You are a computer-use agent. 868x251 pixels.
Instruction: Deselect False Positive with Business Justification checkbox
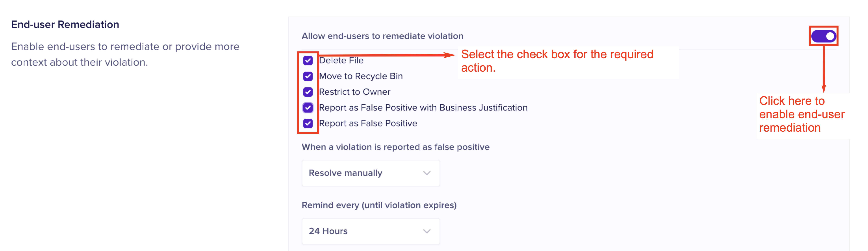click(x=308, y=108)
